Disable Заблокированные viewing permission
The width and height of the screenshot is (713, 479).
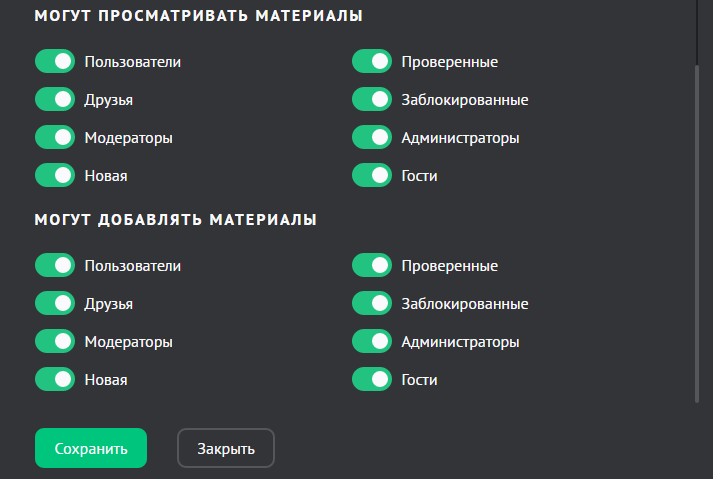[372, 100]
